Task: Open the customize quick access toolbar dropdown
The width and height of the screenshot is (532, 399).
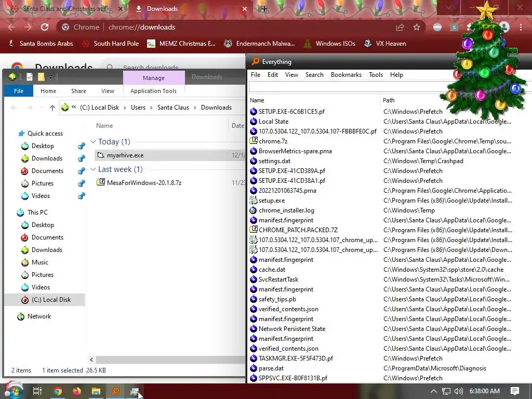Action: 50,77
